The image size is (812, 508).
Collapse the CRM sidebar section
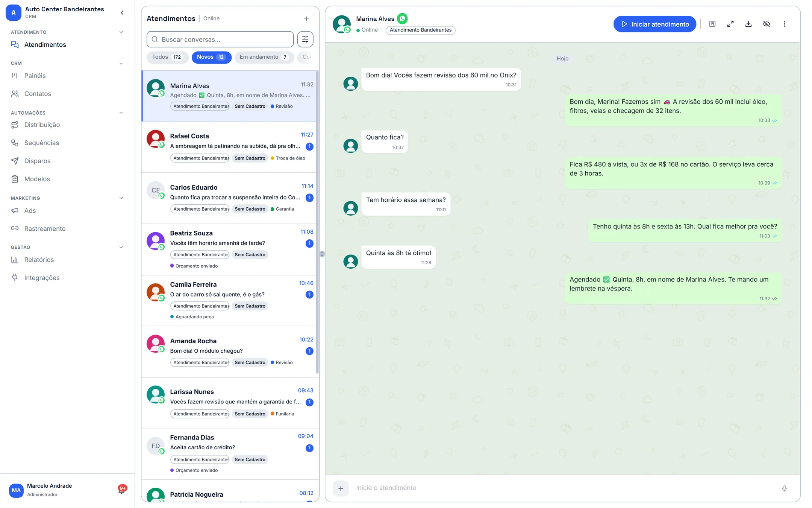(x=121, y=64)
